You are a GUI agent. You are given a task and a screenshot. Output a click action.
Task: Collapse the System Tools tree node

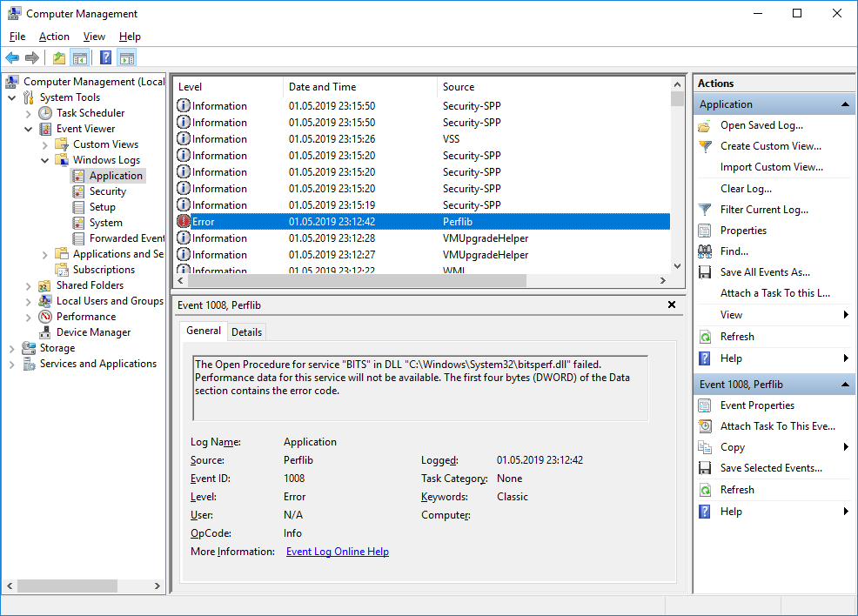tap(12, 98)
